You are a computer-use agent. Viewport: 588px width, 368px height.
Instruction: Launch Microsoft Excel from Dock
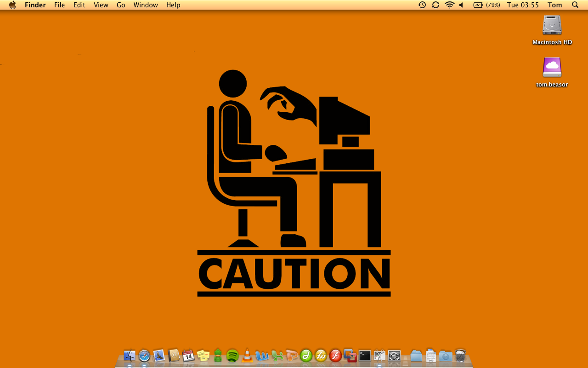pyautogui.click(x=277, y=356)
